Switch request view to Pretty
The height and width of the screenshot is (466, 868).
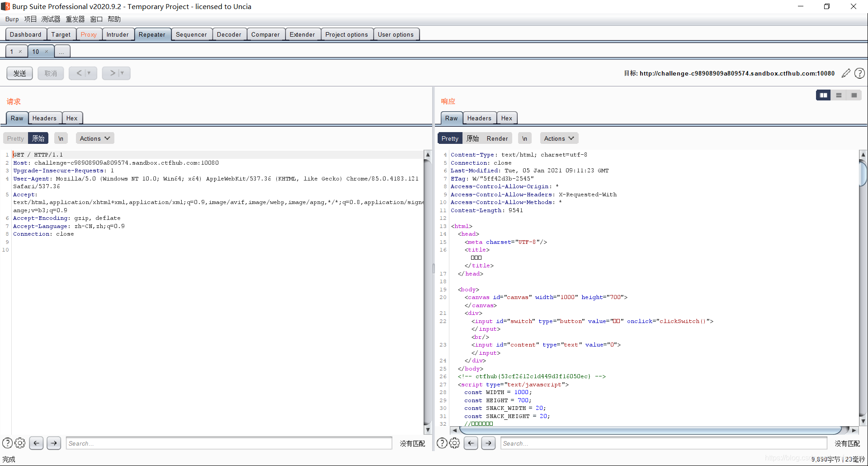point(15,138)
